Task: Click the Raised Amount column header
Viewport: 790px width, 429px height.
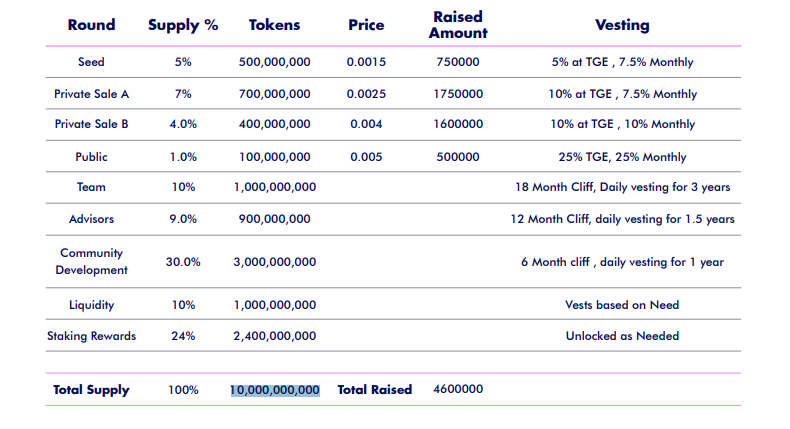Action: [x=458, y=25]
